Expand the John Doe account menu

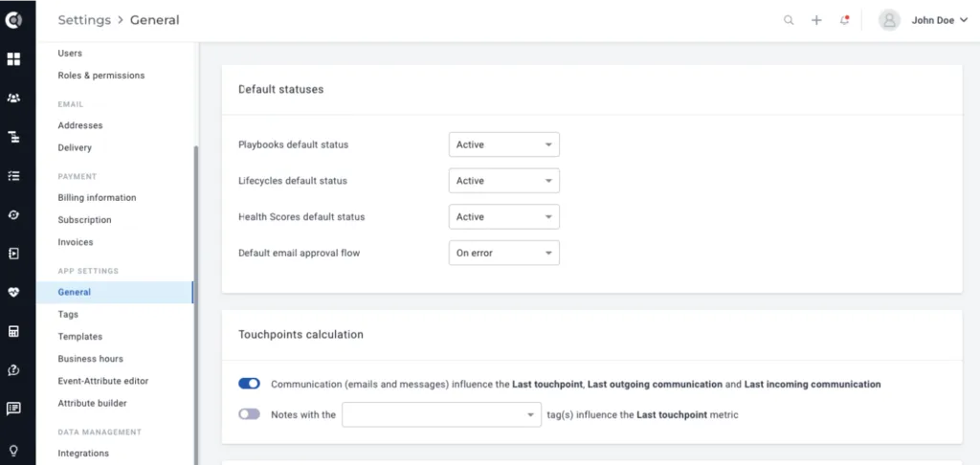pos(939,20)
